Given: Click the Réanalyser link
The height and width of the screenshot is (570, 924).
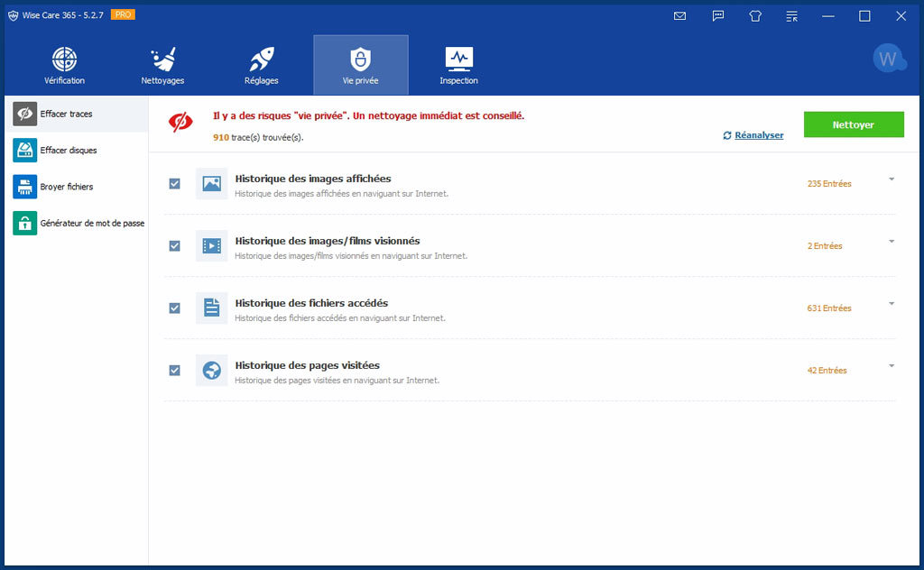Looking at the screenshot, I should click(x=759, y=135).
